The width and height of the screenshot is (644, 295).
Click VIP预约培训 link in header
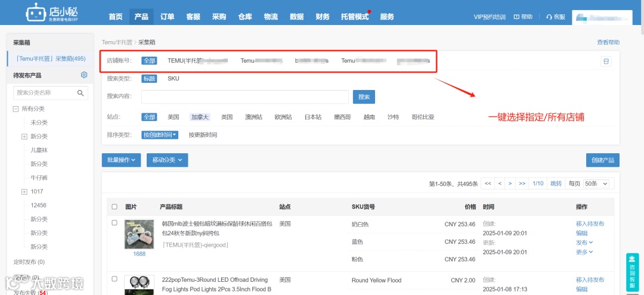coord(490,17)
